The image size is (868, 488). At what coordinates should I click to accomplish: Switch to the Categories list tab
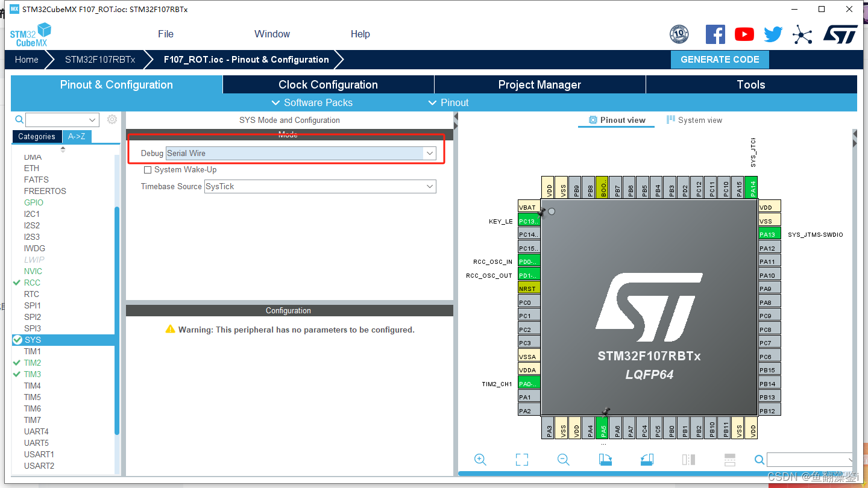37,136
